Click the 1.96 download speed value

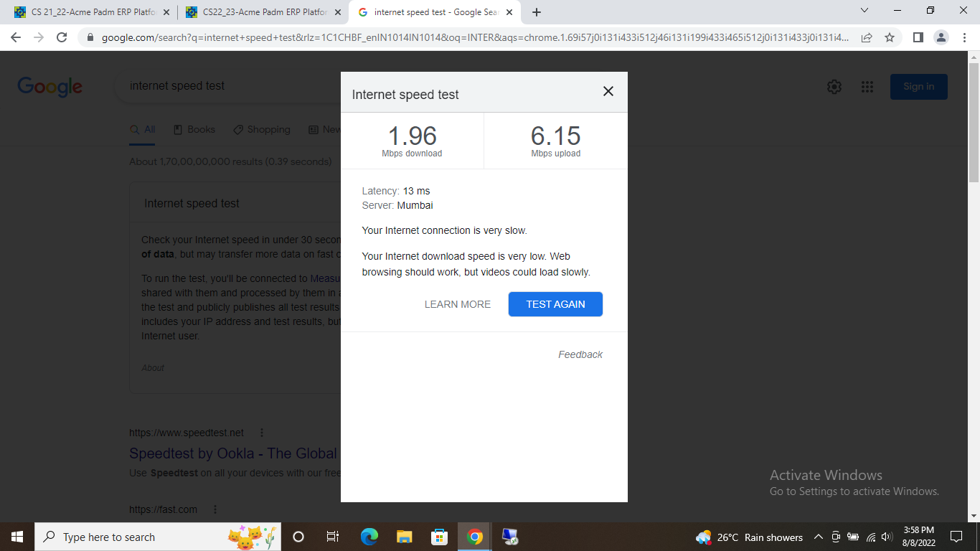click(x=412, y=136)
